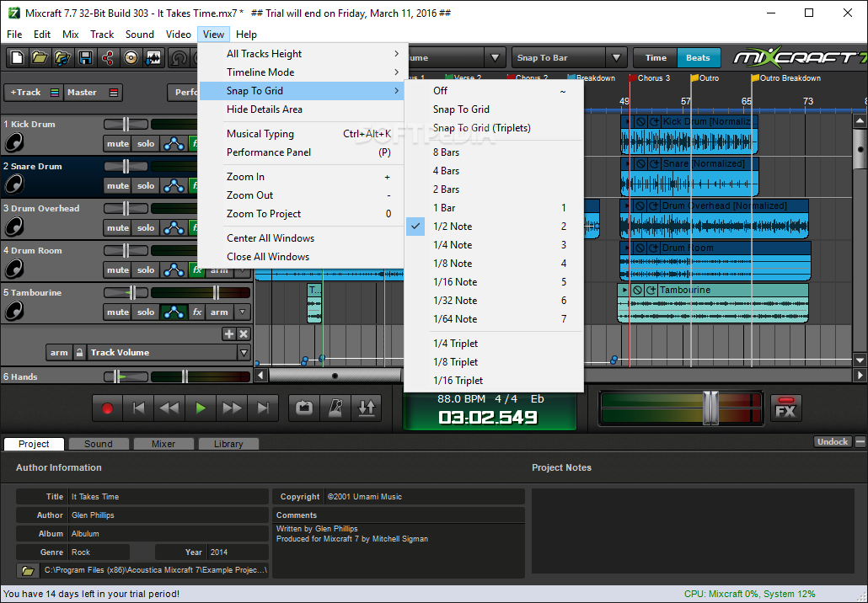Click the loop mode icon in transport
This screenshot has width=868, height=603.
[x=304, y=408]
